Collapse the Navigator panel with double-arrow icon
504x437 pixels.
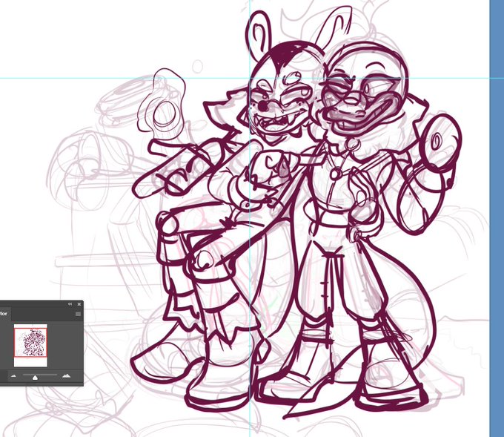pyautogui.click(x=70, y=303)
